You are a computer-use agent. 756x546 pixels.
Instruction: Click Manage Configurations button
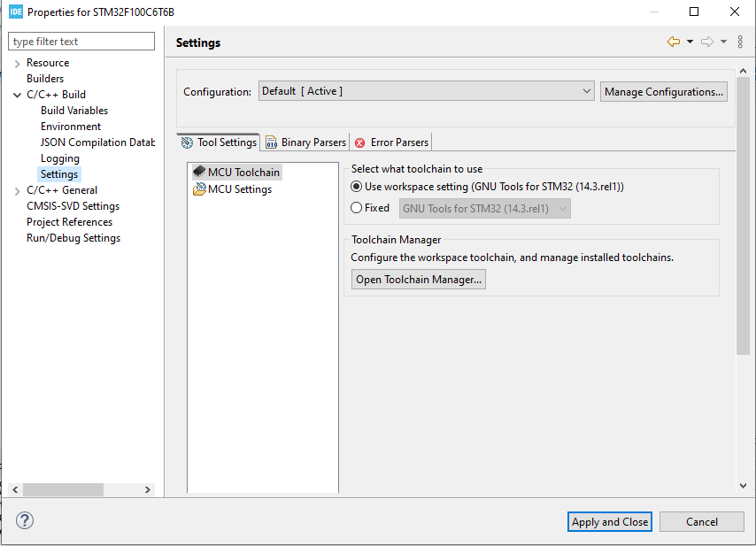[x=664, y=91]
